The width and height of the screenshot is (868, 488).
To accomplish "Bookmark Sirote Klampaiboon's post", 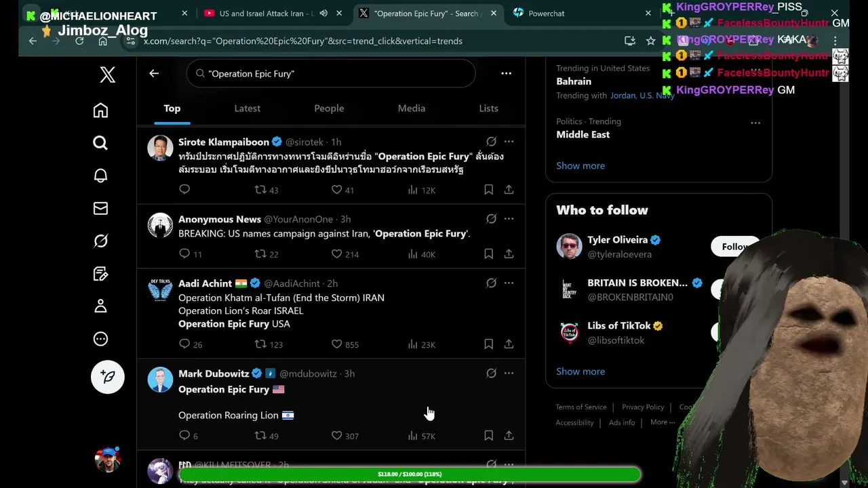I will coord(488,190).
